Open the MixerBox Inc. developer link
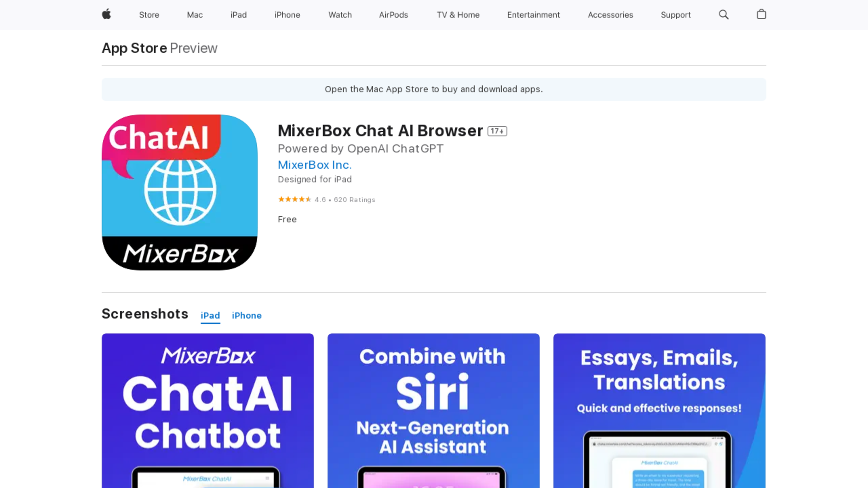Screen dimensions: 868x488 coord(314,165)
